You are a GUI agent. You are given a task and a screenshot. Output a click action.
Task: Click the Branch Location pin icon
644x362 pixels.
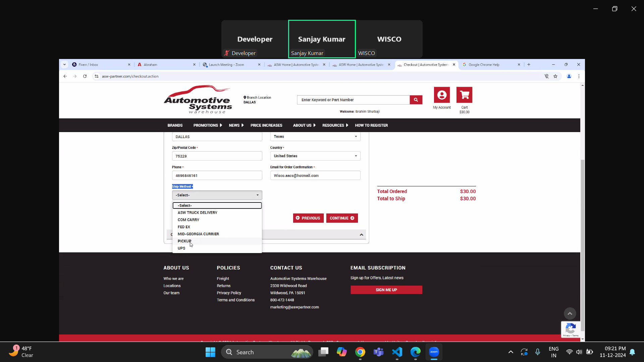click(245, 98)
